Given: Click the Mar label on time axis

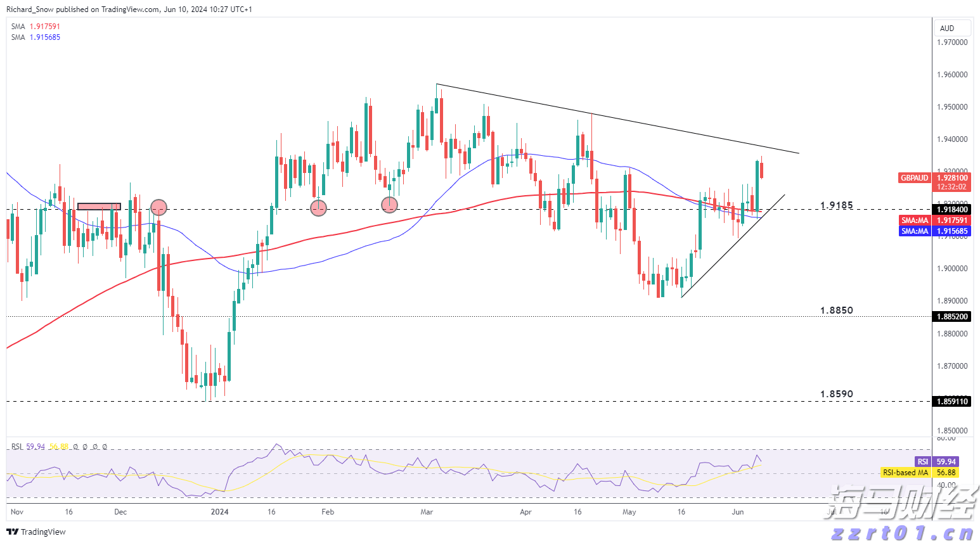Looking at the screenshot, I should (427, 512).
